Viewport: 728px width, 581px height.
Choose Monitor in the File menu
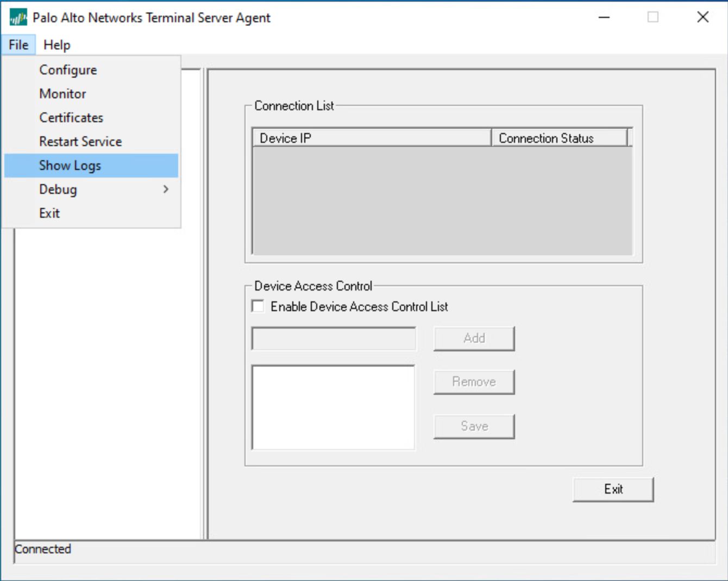coord(62,94)
